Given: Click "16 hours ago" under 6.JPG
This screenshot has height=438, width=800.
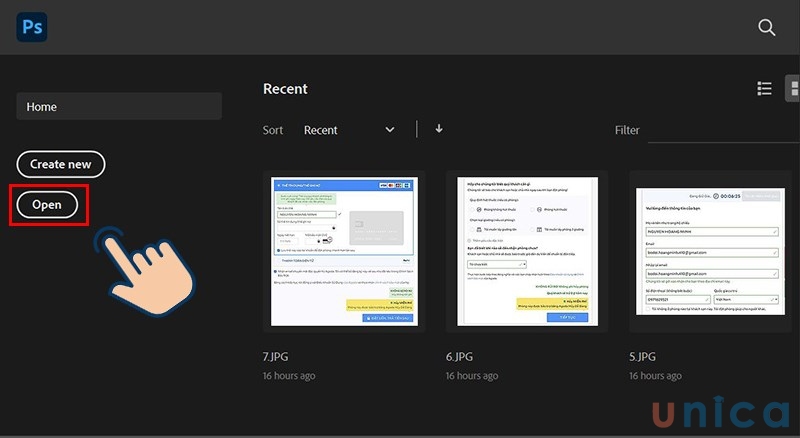Looking at the screenshot, I should 472,376.
